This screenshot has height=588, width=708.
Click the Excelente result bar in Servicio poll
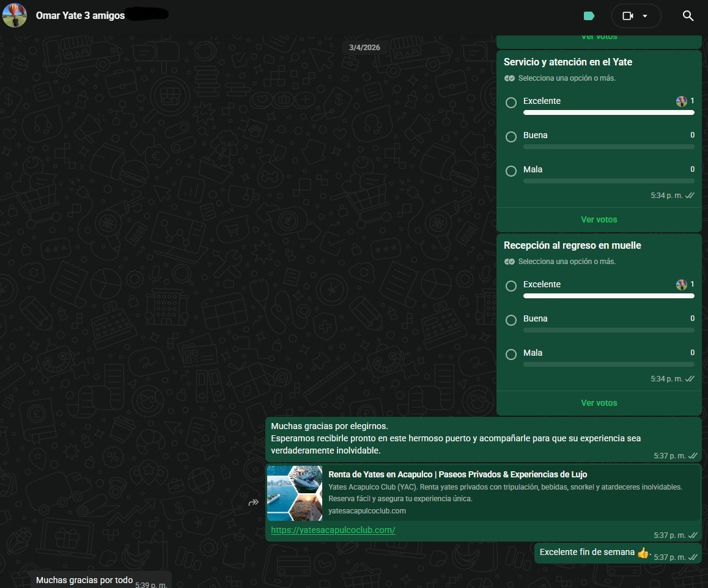click(609, 112)
